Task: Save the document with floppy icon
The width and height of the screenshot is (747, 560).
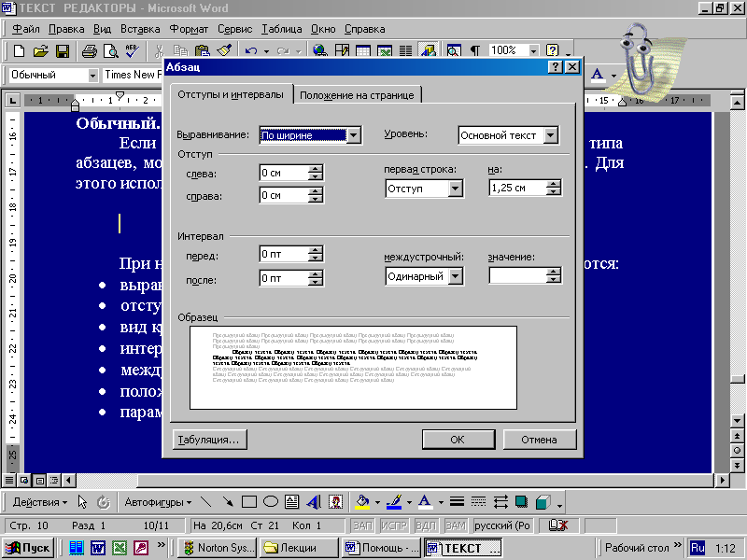Action: [x=63, y=50]
